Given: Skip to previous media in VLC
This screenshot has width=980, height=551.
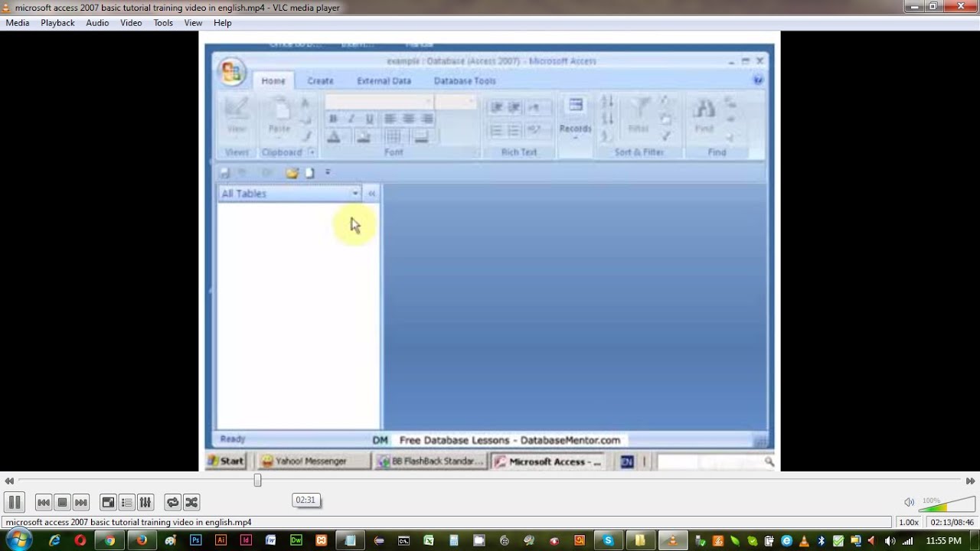Looking at the screenshot, I should tap(44, 502).
